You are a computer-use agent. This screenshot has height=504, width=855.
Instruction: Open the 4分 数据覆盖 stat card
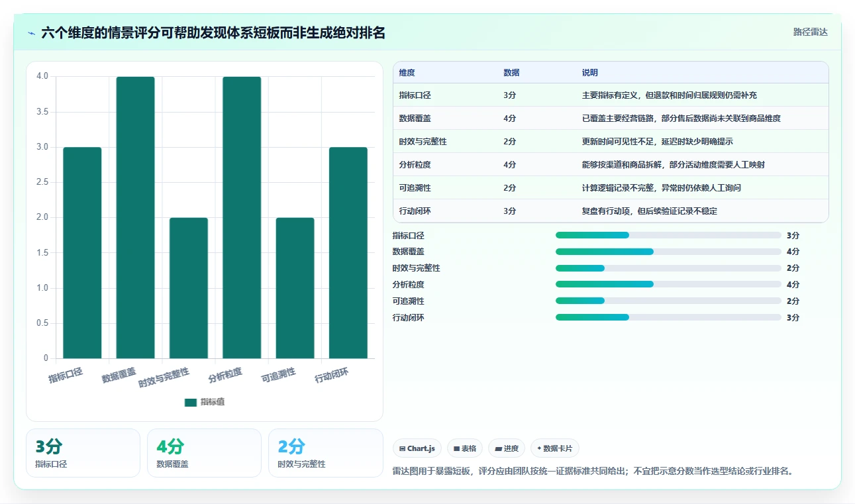pyautogui.click(x=204, y=453)
